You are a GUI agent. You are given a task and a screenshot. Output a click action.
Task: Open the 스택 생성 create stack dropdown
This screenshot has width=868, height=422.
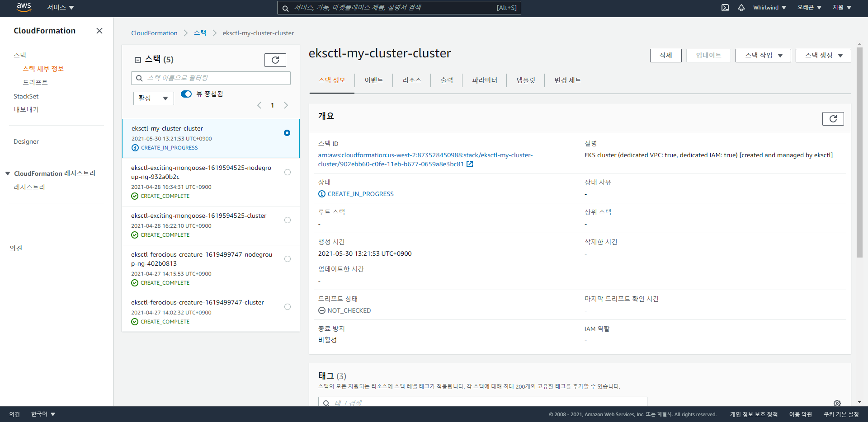coord(823,56)
